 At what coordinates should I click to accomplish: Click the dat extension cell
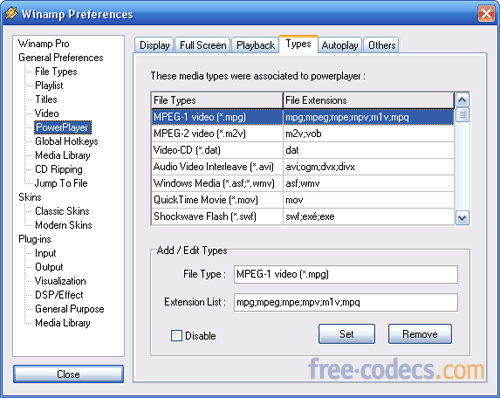368,150
